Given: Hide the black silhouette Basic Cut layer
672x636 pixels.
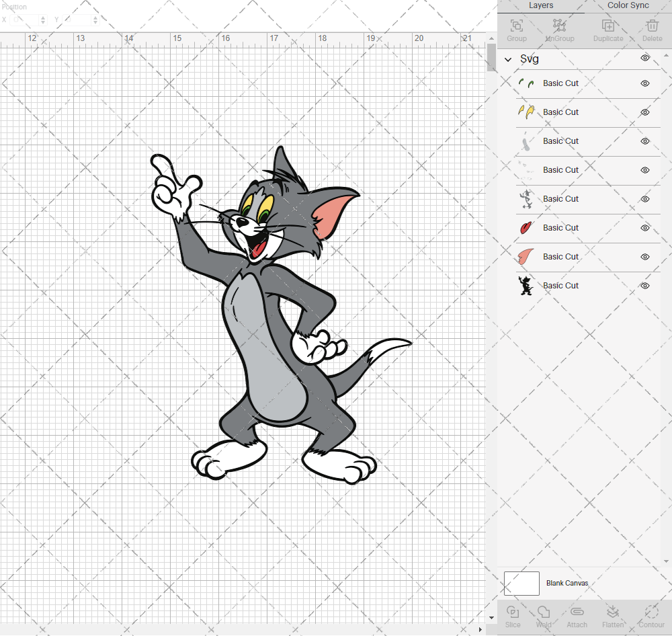Looking at the screenshot, I should pos(645,286).
